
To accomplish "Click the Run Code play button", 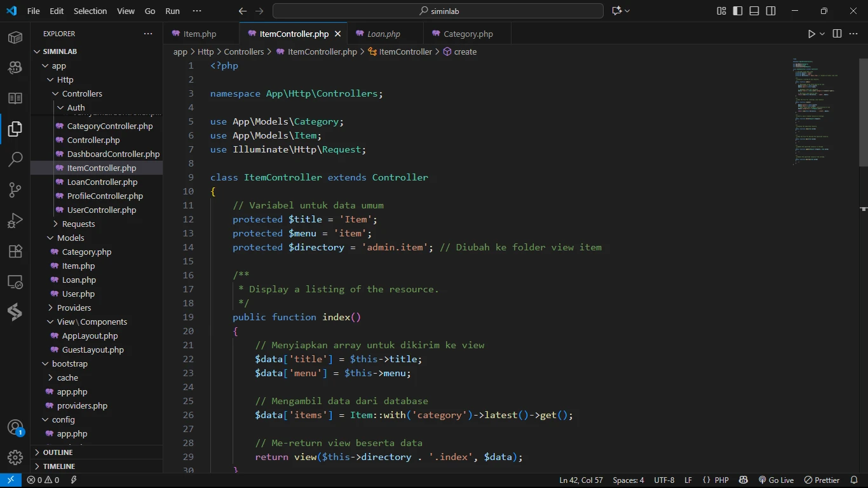I will [811, 34].
